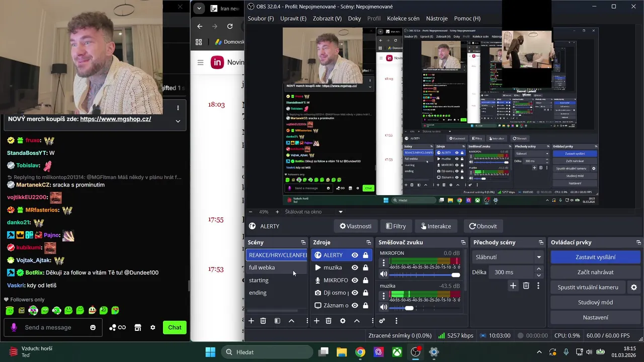Toggle visibility of the MIKROFO source
644x362 pixels.
point(355,280)
